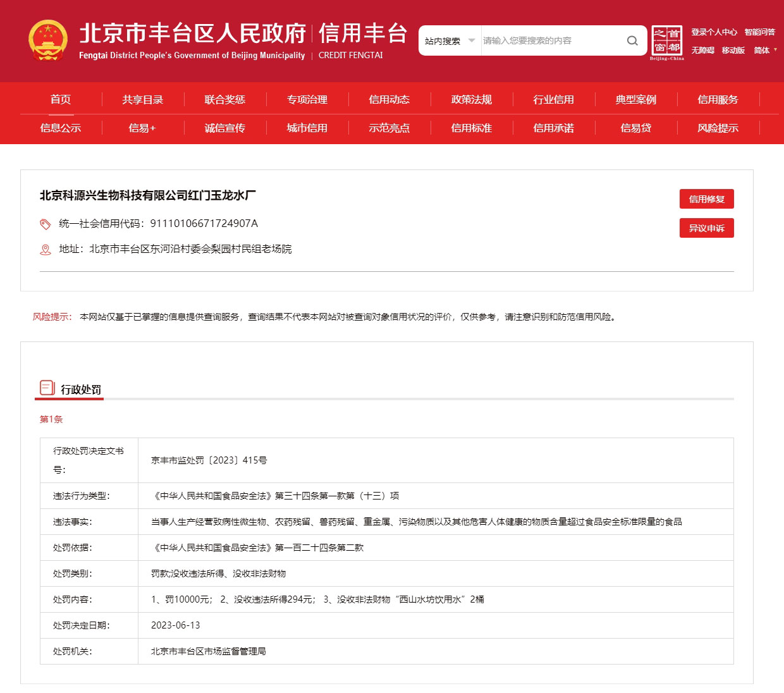Open 信用承诺 menu item
This screenshot has width=784, height=693.
(554, 128)
